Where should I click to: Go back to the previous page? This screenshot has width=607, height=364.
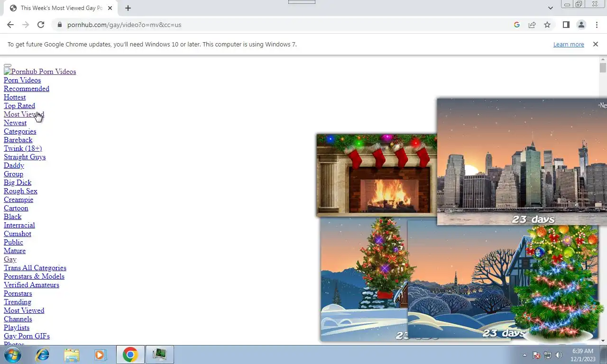click(10, 25)
